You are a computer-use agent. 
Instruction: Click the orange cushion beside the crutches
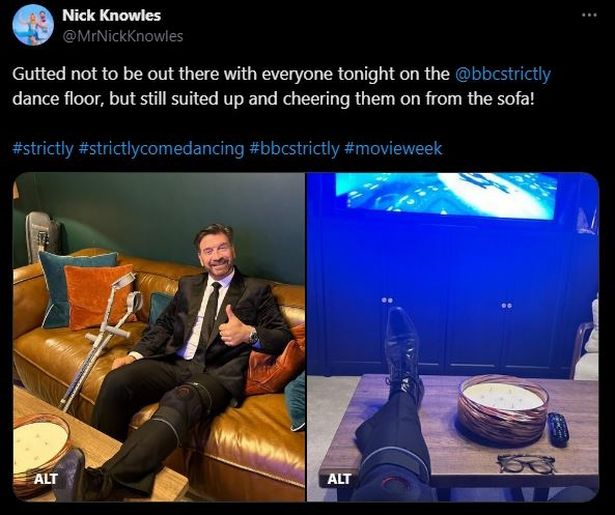click(x=100, y=295)
